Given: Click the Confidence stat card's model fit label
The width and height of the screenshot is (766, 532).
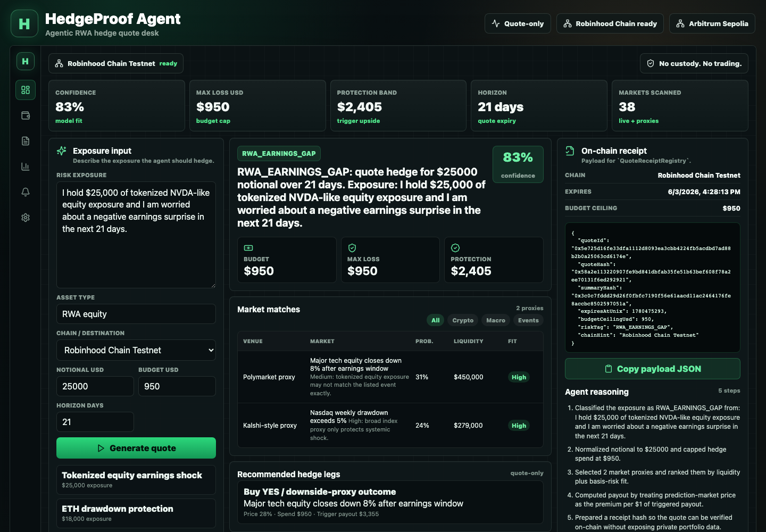Looking at the screenshot, I should [x=69, y=121].
